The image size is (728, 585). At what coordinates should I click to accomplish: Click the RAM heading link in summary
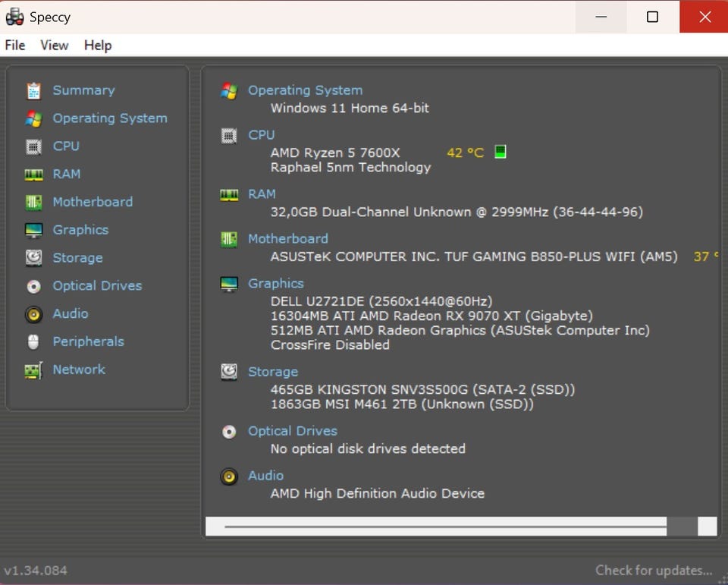pyautogui.click(x=262, y=193)
